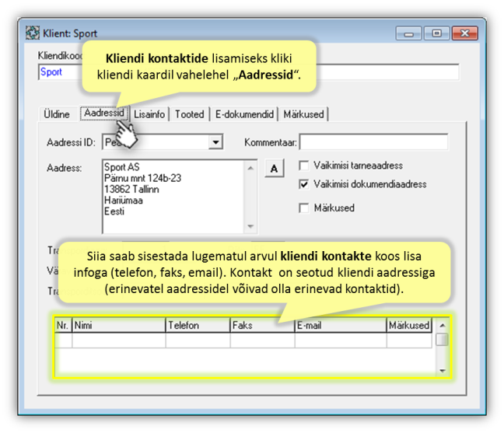Close the Klient: Sport window
Image resolution: width=504 pixels, height=433 pixels.
point(465,33)
